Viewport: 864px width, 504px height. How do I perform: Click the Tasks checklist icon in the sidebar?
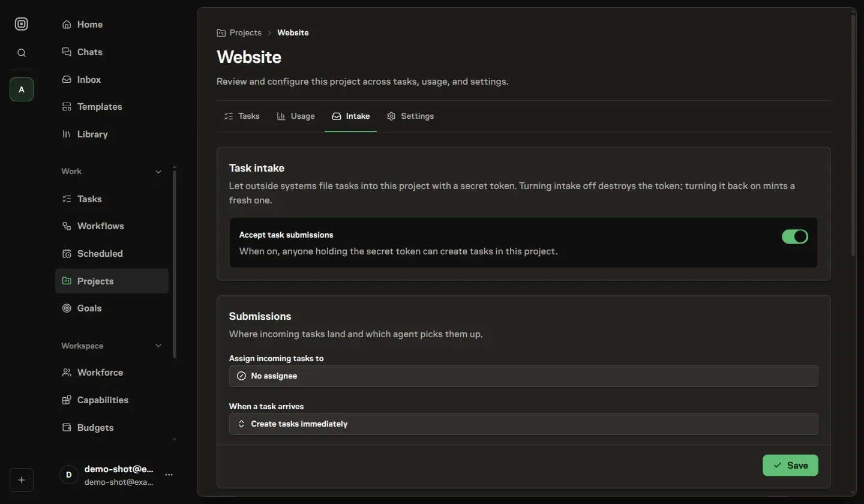pos(67,199)
